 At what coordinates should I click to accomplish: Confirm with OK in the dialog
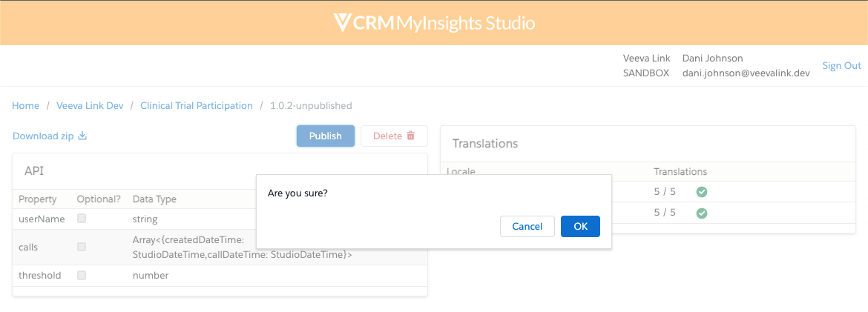[580, 226]
